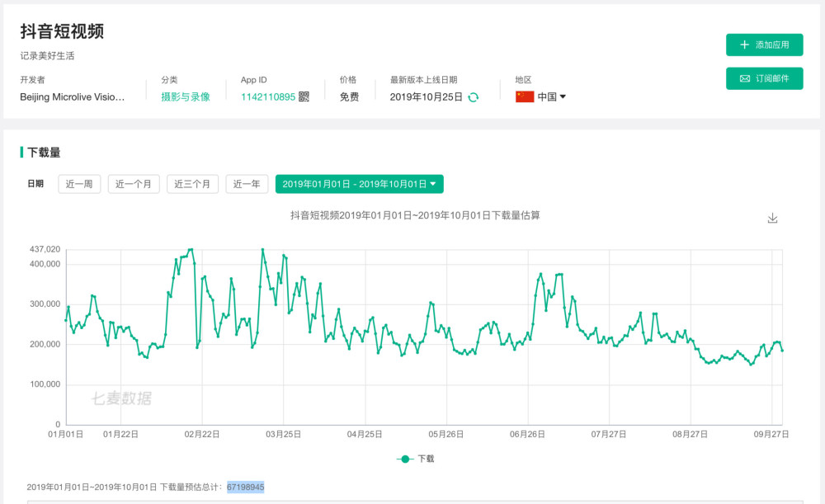Image resolution: width=825 pixels, height=504 pixels.
Task: Click the 01月22日 x-axis label
Action: coord(120,435)
